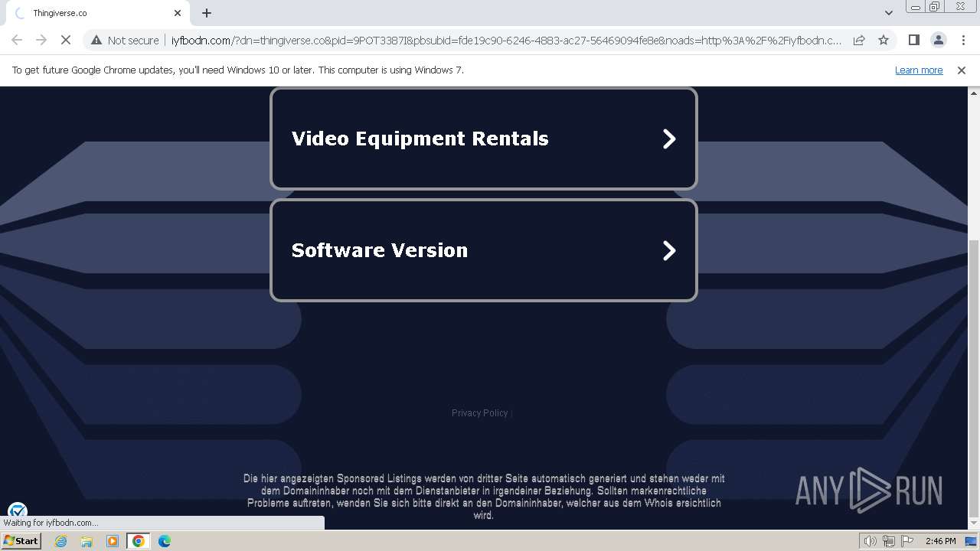Stop loading the page
Image resolution: width=980 pixels, height=551 pixels.
66,40
